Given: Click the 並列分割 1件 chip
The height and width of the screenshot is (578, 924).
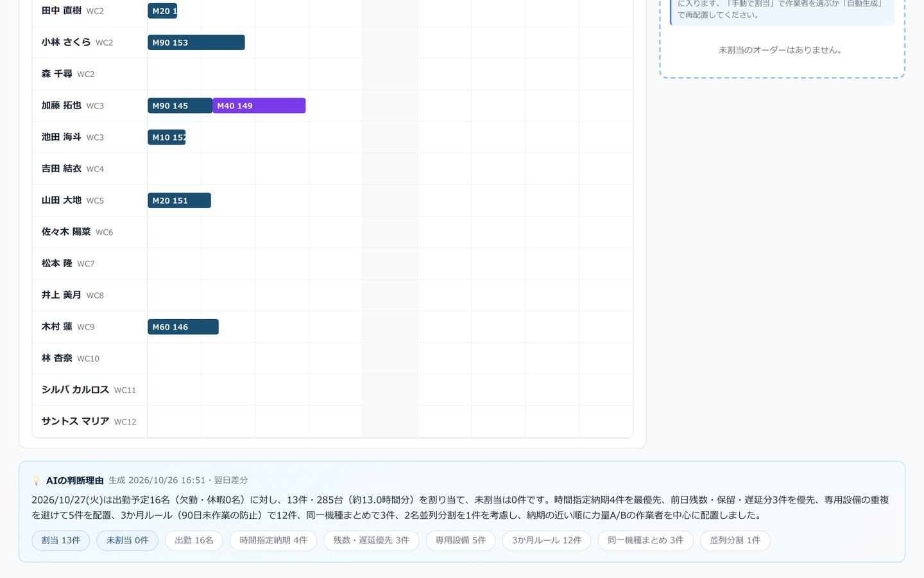Looking at the screenshot, I should 735,541.
